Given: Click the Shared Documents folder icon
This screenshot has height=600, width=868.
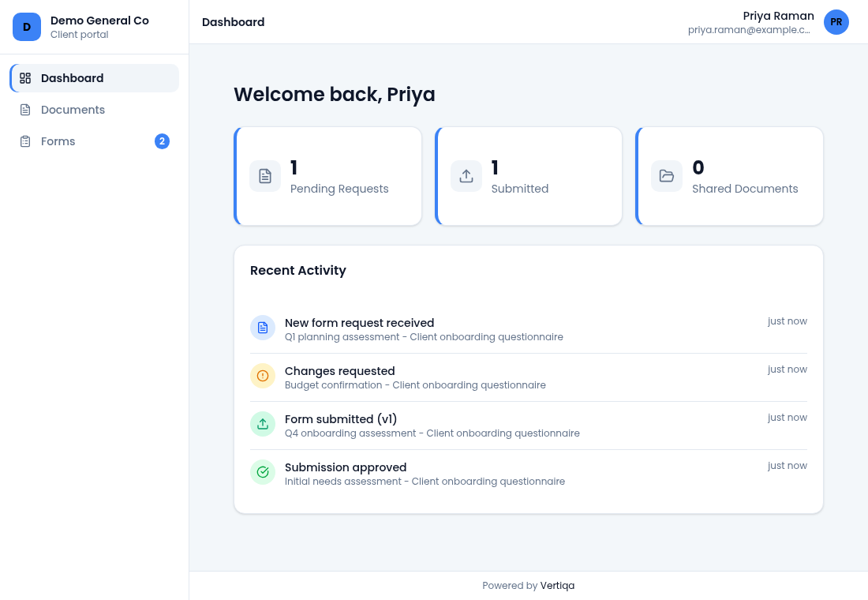Looking at the screenshot, I should (667, 176).
